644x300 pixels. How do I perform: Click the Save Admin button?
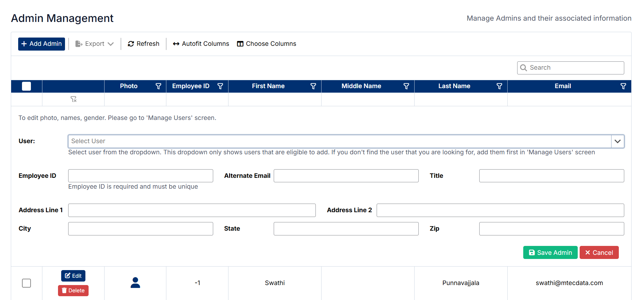point(550,253)
